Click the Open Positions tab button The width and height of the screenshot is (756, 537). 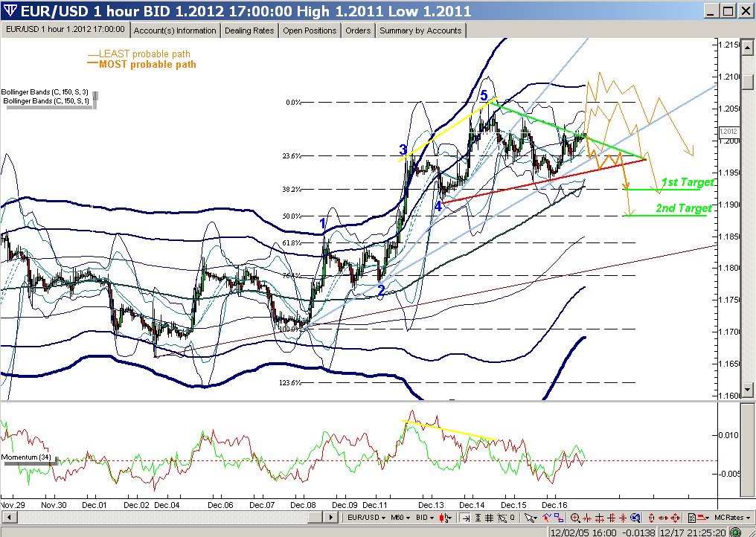[x=310, y=30]
